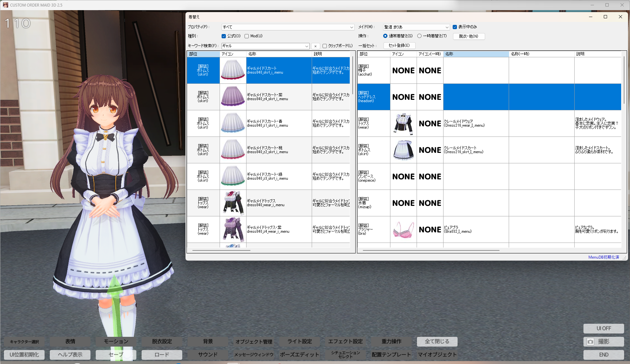Open the プロパティ dropdown list
The image size is (630, 364).
[x=351, y=27]
